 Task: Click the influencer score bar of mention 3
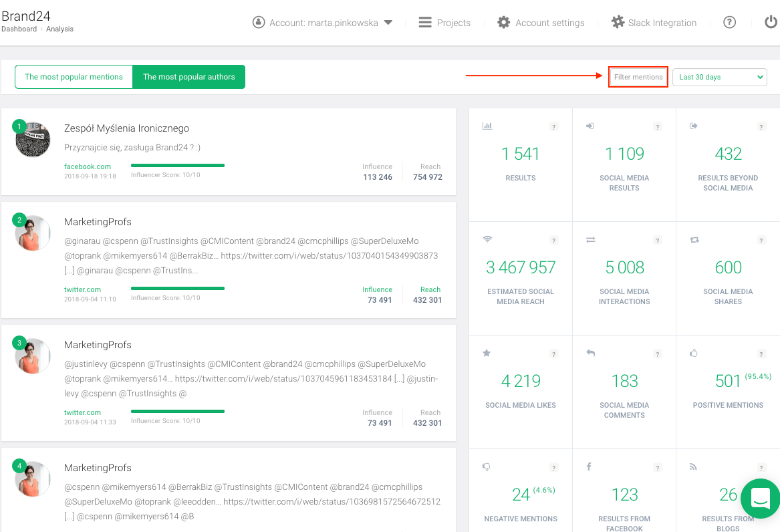tap(178, 411)
